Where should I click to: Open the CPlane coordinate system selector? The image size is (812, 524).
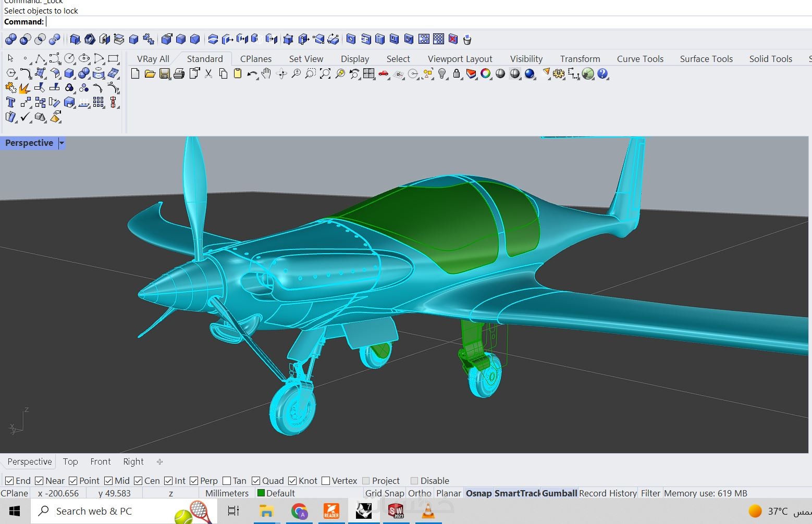pyautogui.click(x=15, y=493)
